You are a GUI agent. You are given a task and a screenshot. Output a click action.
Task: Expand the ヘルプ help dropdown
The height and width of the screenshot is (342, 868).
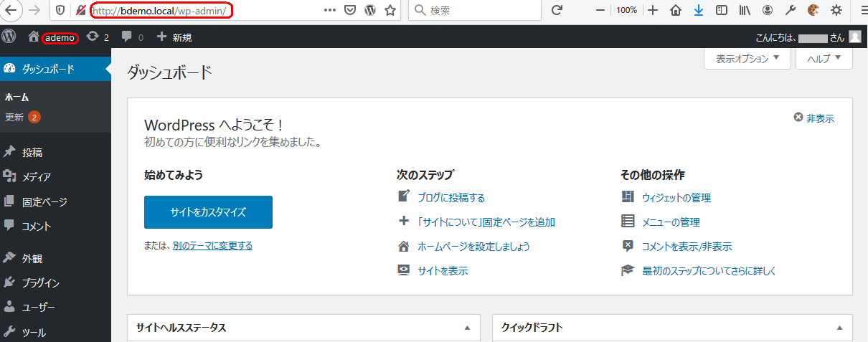click(824, 59)
